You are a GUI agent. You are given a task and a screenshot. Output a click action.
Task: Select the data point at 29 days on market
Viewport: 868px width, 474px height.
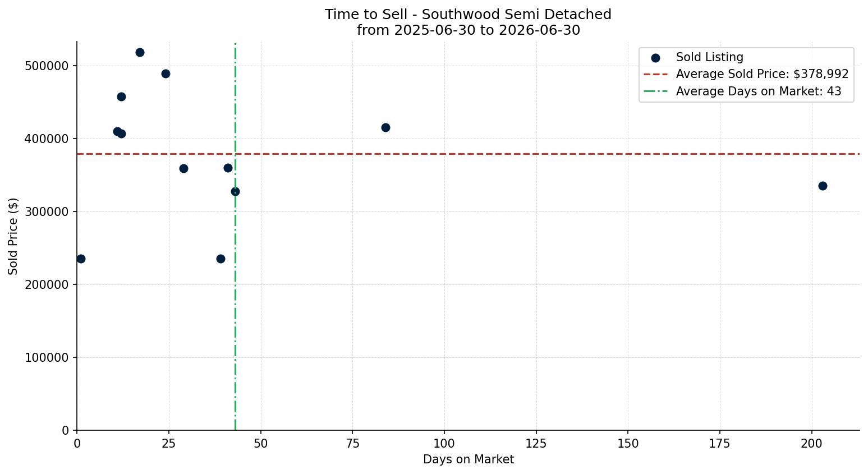coord(183,168)
